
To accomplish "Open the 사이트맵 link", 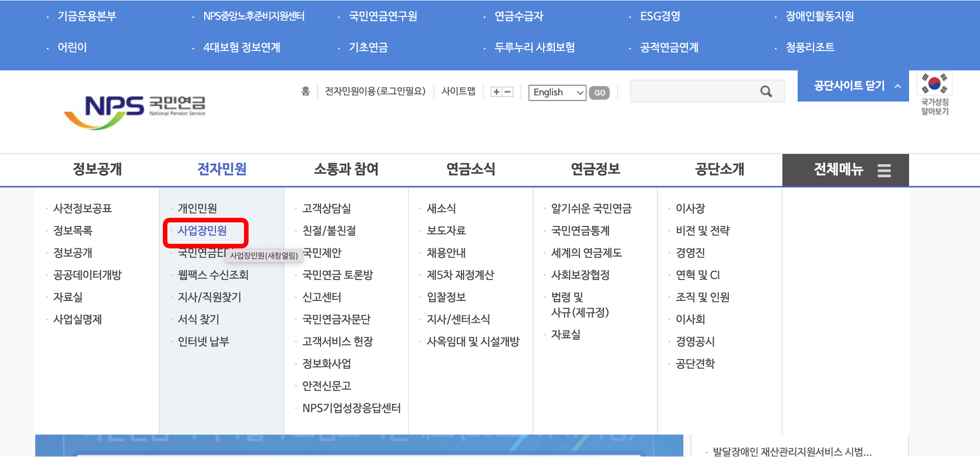I will (458, 91).
